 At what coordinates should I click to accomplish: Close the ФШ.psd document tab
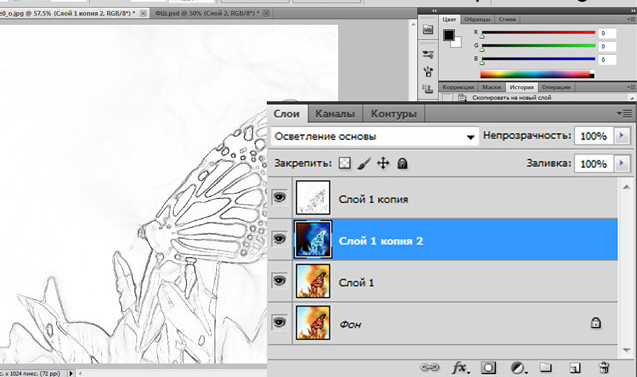[x=266, y=13]
